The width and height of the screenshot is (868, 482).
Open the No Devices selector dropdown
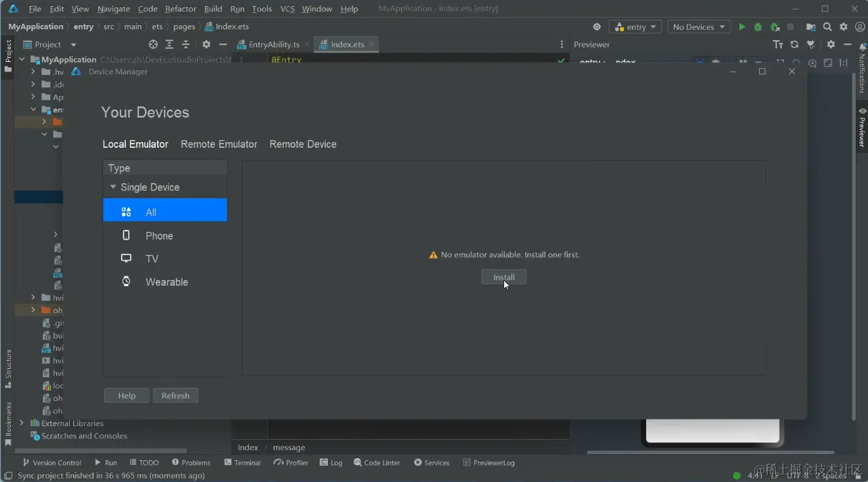[x=699, y=27]
